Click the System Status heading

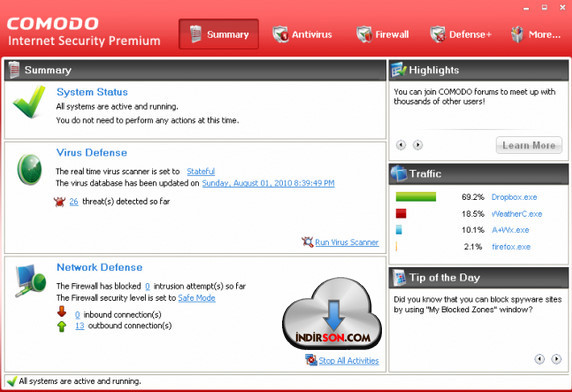point(92,92)
